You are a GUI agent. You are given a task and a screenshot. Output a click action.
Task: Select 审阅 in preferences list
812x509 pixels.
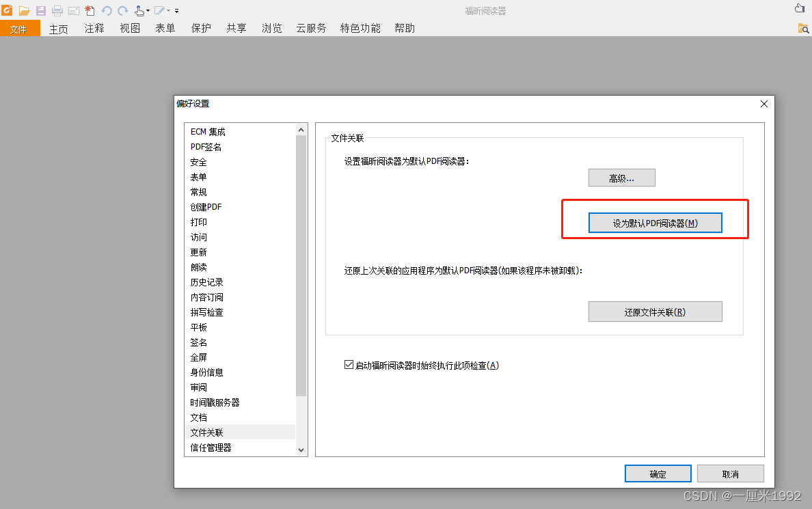[240, 387]
